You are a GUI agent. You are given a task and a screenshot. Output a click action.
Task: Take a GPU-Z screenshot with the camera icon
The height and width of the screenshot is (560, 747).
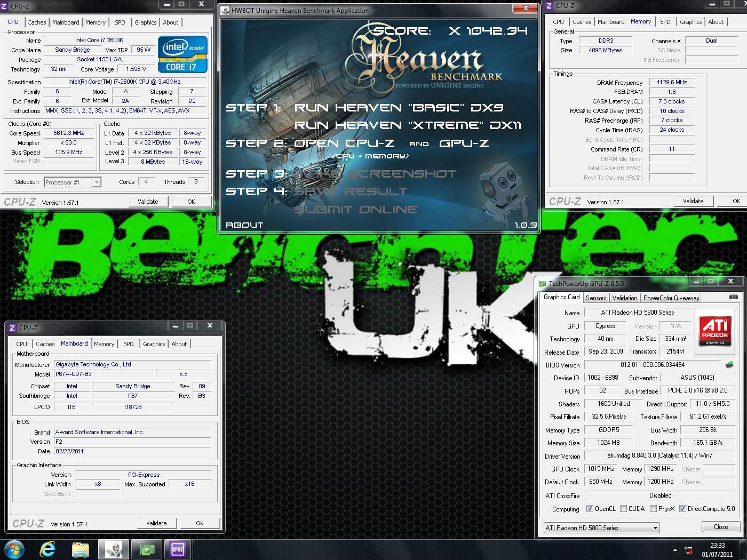tap(734, 297)
